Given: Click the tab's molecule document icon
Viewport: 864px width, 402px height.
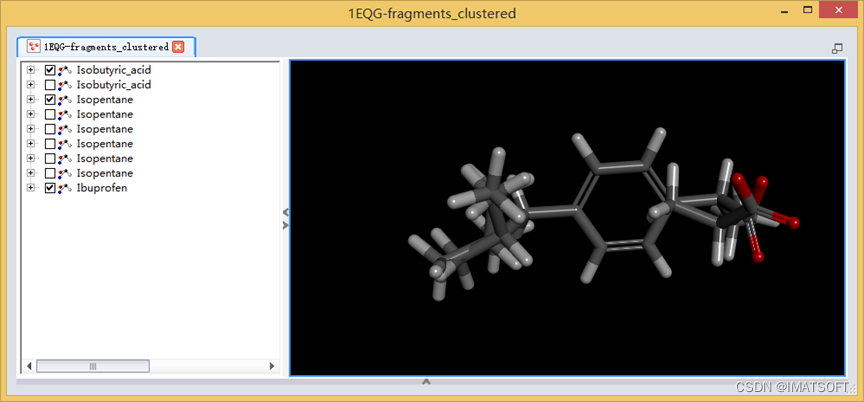Looking at the screenshot, I should pos(34,47).
